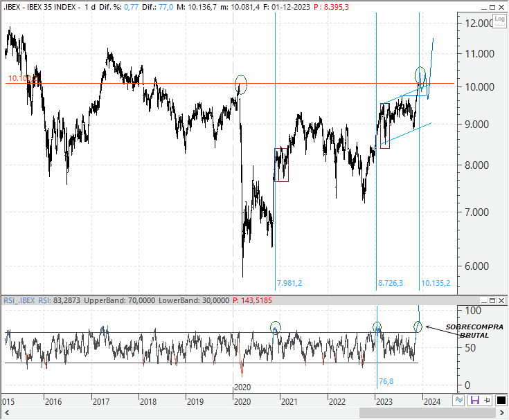Screen dimensions: 509x420
Task: Click the 2021 label on time axis
Action: (289, 402)
